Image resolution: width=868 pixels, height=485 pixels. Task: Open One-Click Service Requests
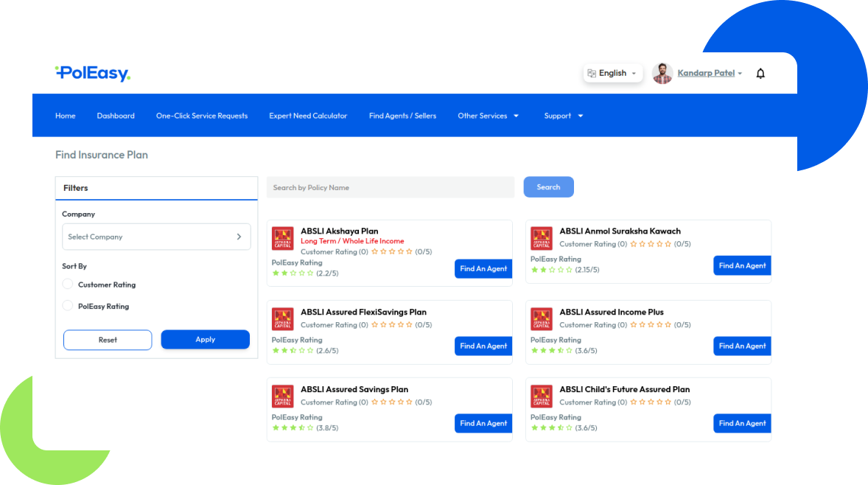tap(202, 116)
